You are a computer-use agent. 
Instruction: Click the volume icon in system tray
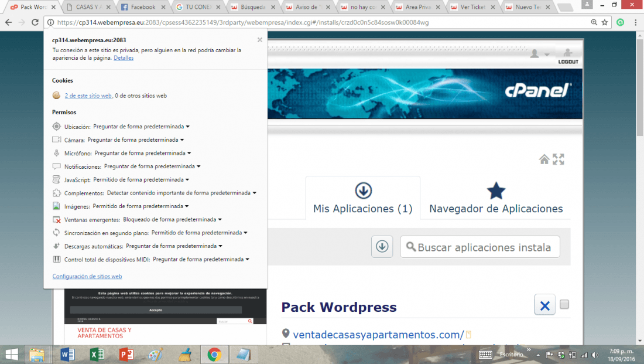tap(595, 355)
